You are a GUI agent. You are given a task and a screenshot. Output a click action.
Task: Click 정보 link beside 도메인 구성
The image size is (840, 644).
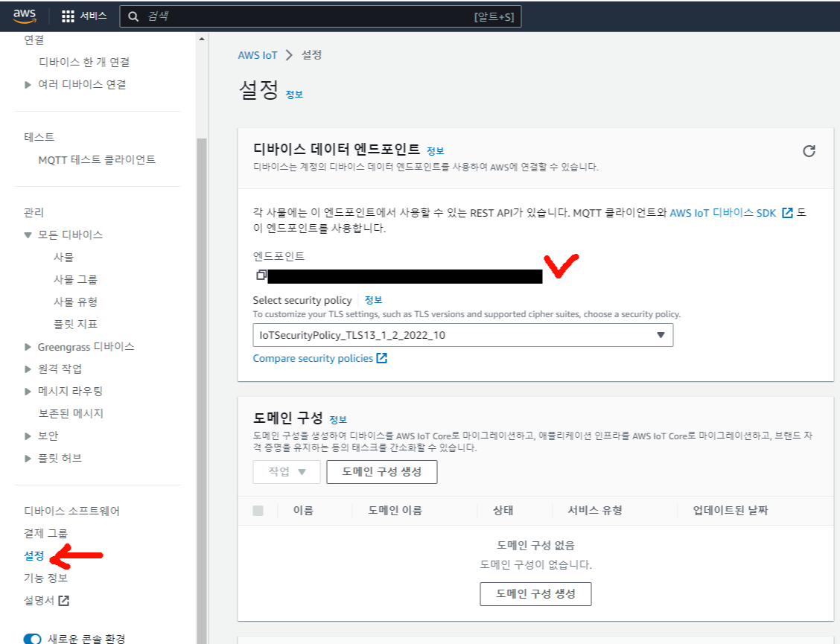coord(337,419)
